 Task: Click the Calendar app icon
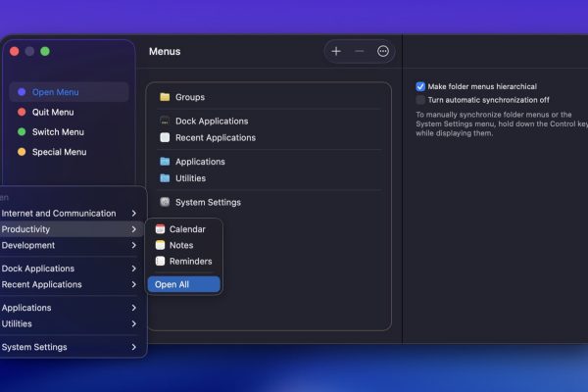160,228
